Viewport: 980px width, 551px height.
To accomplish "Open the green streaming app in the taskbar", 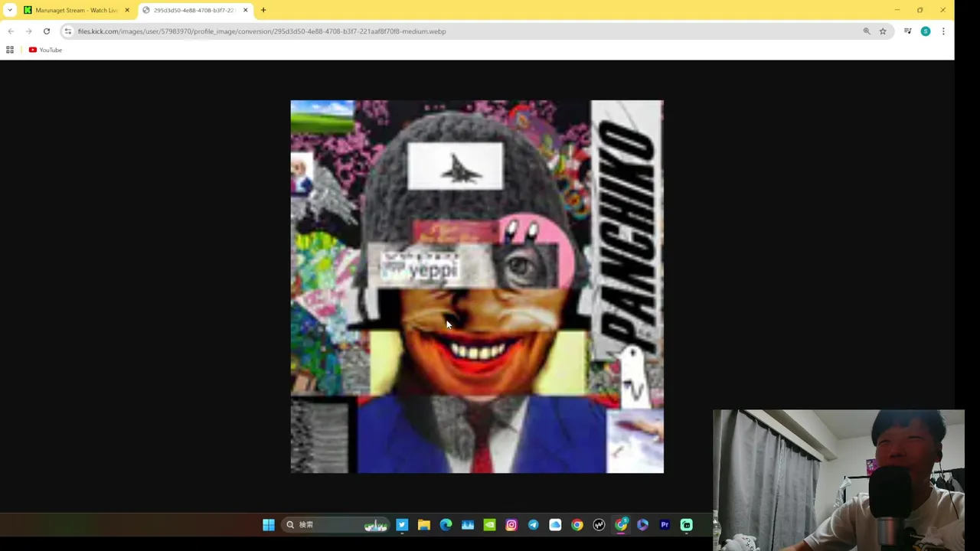I will tap(687, 525).
